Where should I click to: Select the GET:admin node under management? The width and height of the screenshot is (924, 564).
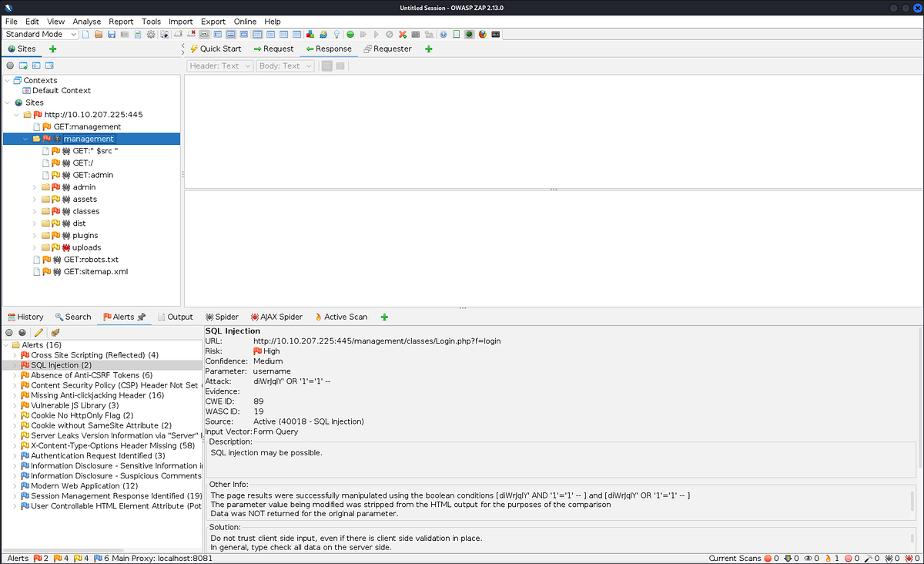93,175
